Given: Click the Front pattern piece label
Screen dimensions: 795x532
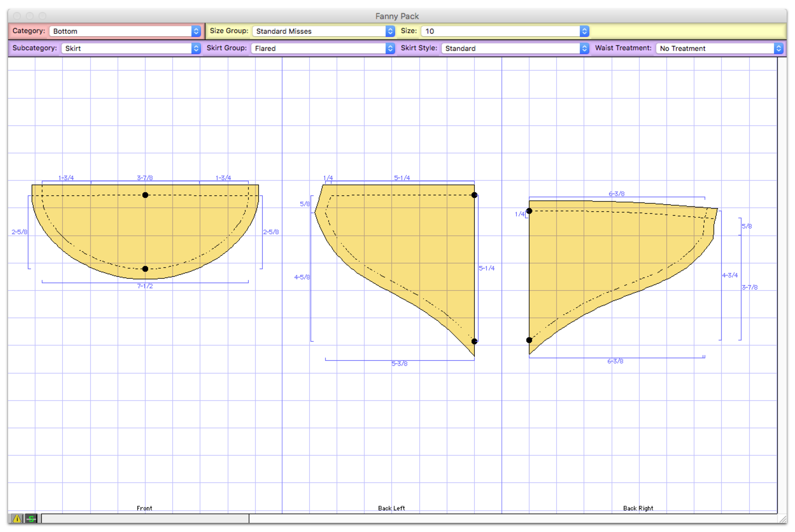Looking at the screenshot, I should [x=144, y=508].
